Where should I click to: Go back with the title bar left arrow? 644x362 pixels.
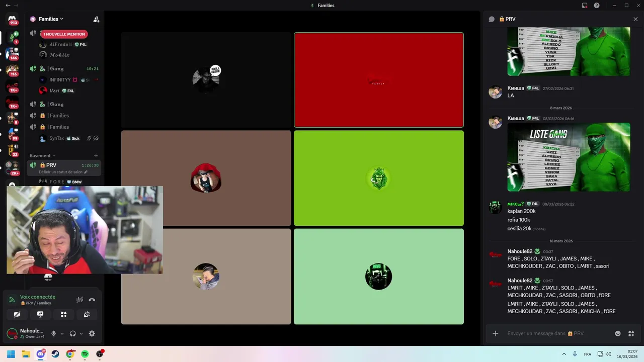tap(8, 6)
